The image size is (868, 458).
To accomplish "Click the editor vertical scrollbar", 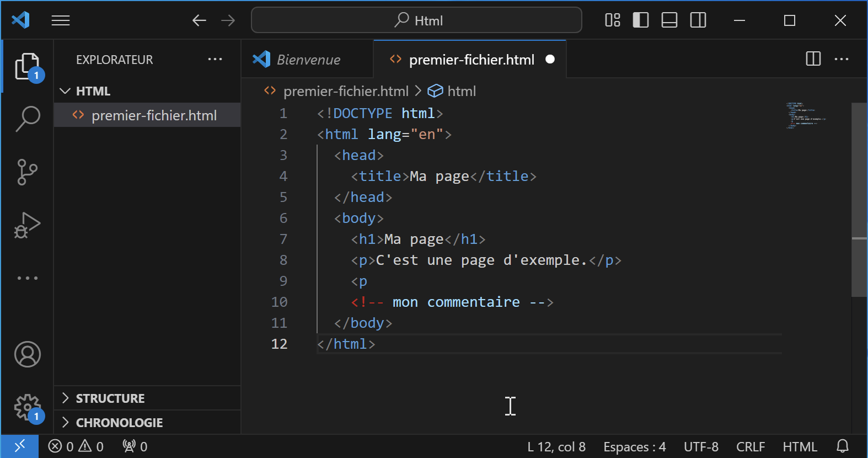I will 859,200.
